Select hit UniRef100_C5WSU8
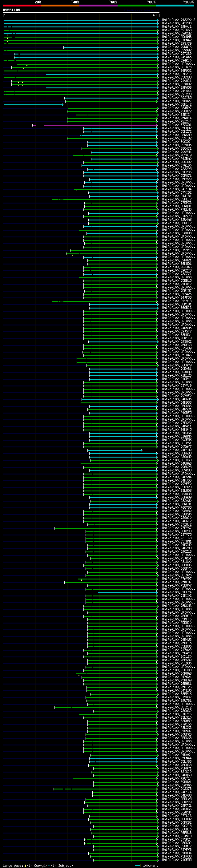Viewport: 197px width, 868px height. click(176, 78)
